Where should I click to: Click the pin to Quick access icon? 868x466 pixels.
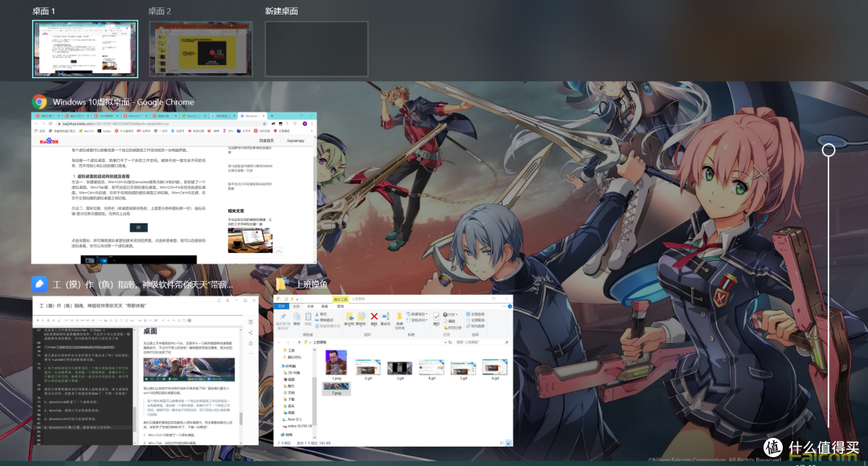[283, 317]
